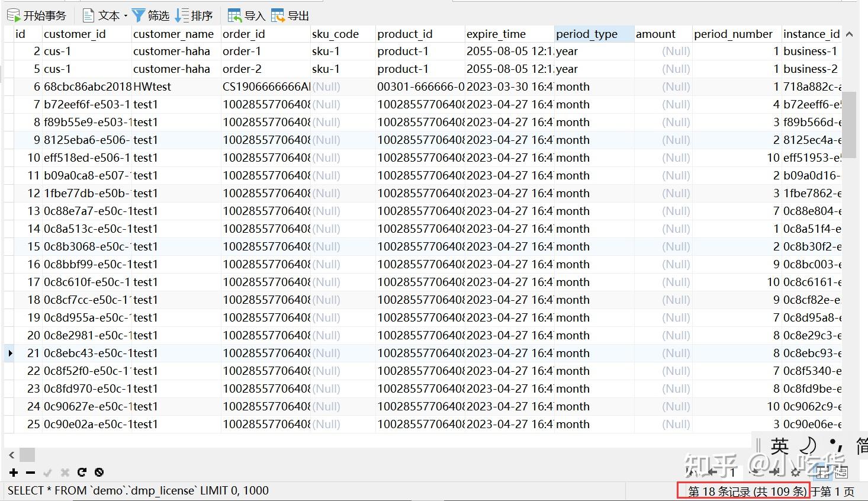The height and width of the screenshot is (501, 868).
Task: Select customer_id 1fbe77db-e50b cell
Action: [87, 193]
